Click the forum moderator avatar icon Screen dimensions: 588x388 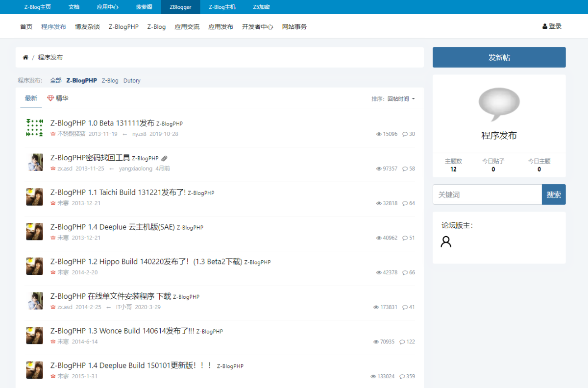(x=446, y=242)
